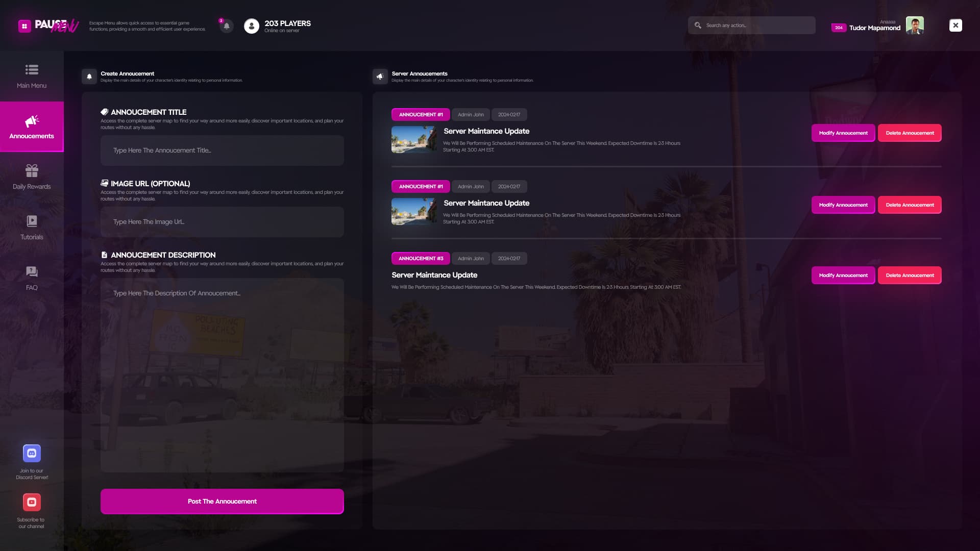This screenshot has width=980, height=551.
Task: Click the Admin John label on first announcement
Action: (470, 114)
